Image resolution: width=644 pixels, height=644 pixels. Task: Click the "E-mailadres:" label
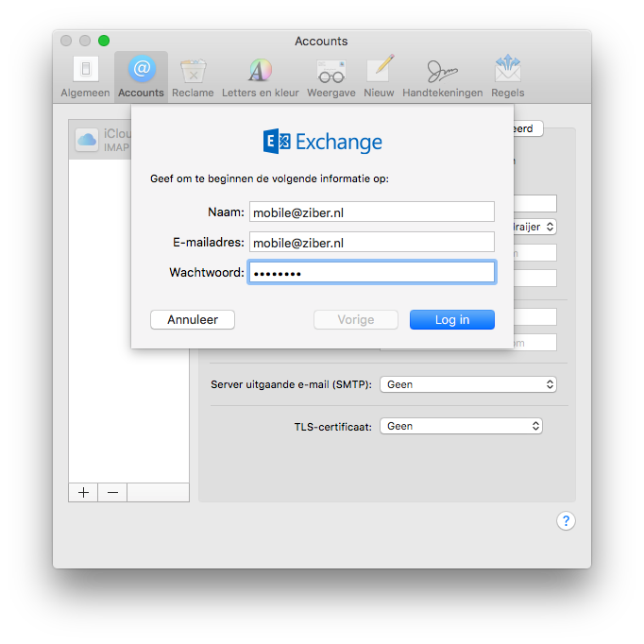tap(209, 243)
